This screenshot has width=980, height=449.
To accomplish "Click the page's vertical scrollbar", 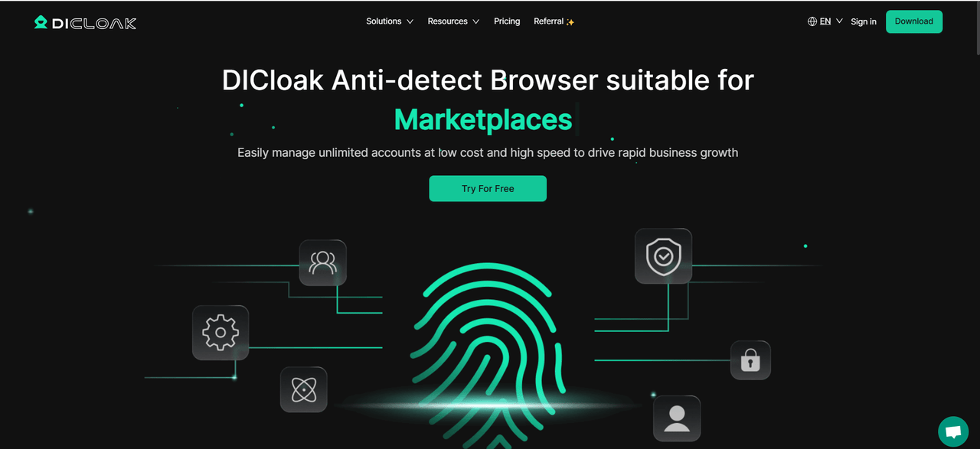I will coord(975,224).
